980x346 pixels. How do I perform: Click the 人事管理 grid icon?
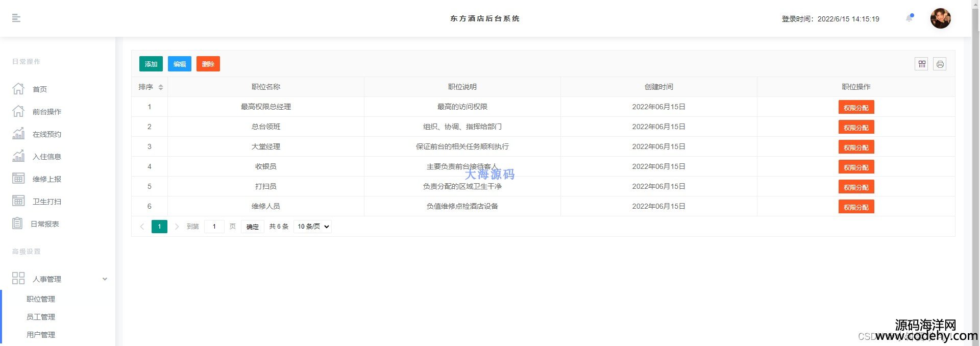[18, 278]
